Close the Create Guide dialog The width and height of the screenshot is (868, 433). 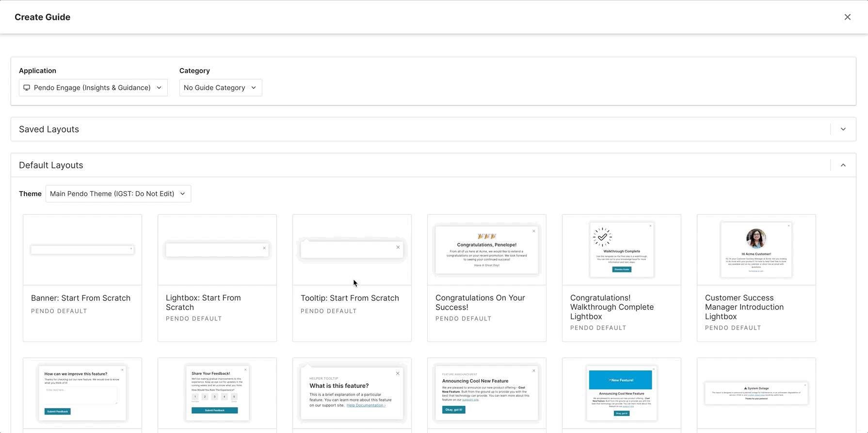pyautogui.click(x=847, y=17)
